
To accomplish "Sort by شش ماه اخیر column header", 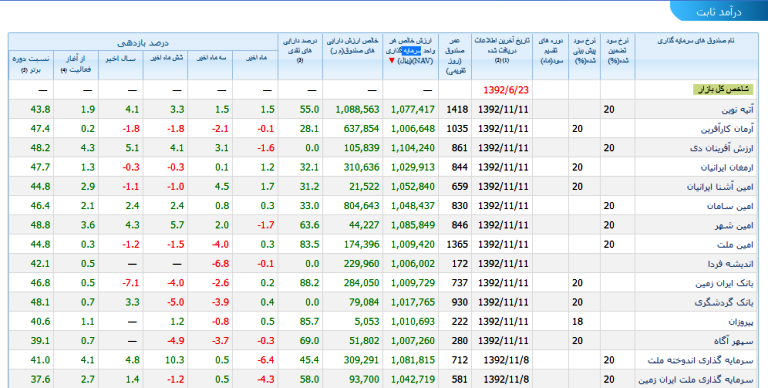I will point(166,58).
